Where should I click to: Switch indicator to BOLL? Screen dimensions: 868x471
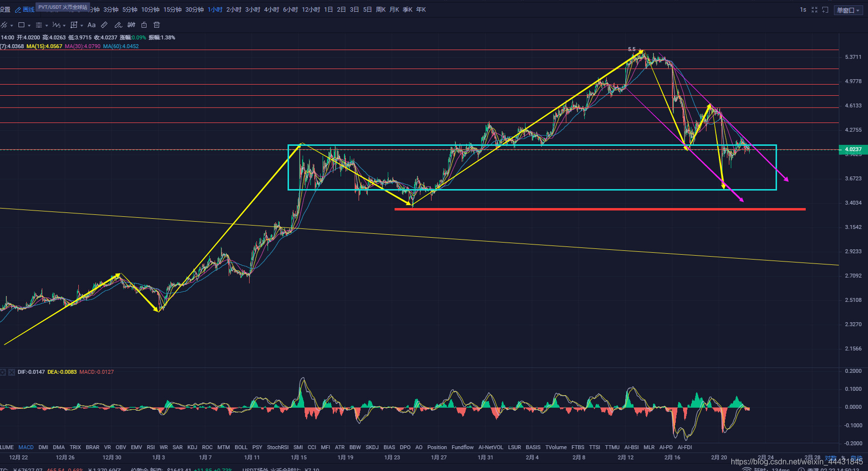241,447
